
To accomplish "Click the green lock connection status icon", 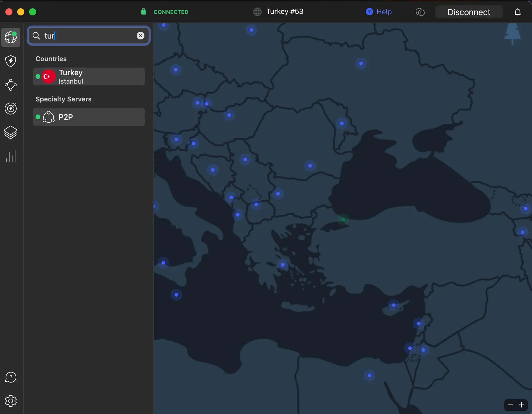I will 144,12.
